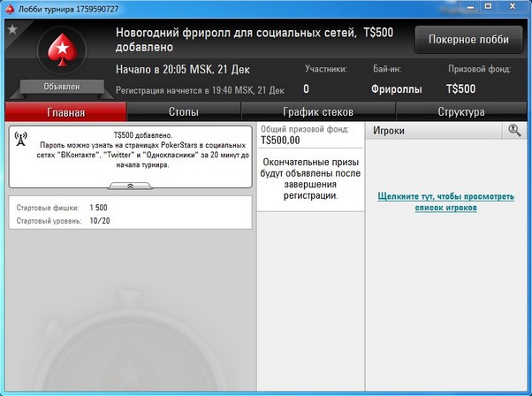Collapse the announcement panel with the chevron handle
Viewport: 532px width, 396px height.
(x=130, y=186)
